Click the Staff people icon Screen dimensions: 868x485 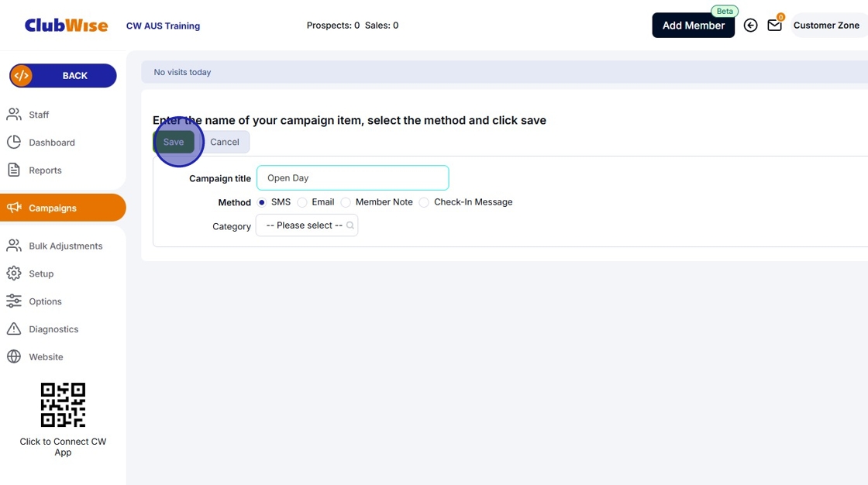(15, 114)
